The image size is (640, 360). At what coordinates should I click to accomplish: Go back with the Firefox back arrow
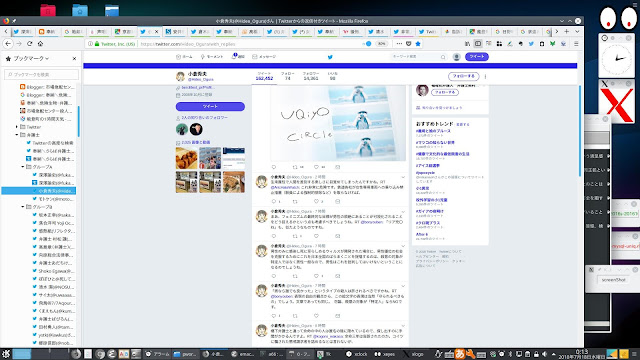tap(8, 44)
